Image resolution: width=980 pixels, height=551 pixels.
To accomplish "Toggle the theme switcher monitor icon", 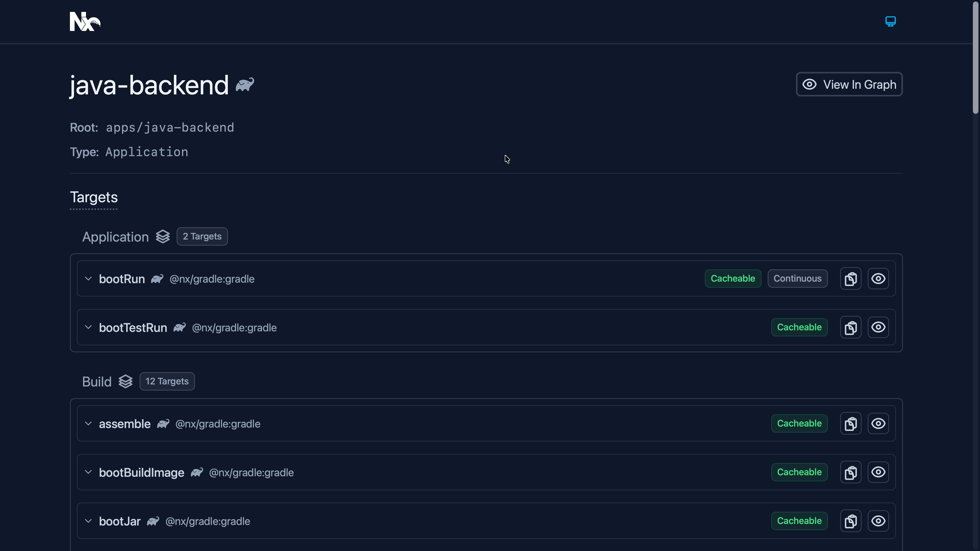I will (890, 21).
